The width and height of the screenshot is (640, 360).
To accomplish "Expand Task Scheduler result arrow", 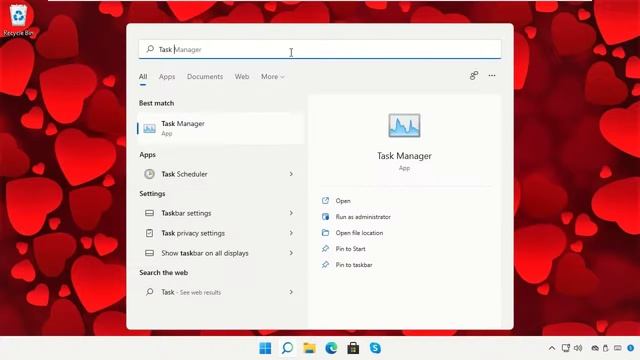I will (x=291, y=174).
